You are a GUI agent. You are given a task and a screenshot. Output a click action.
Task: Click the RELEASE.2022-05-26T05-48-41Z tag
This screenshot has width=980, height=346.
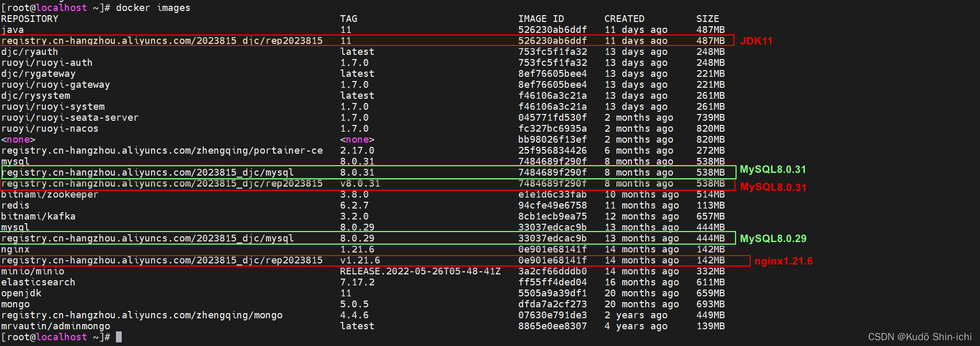click(421, 271)
